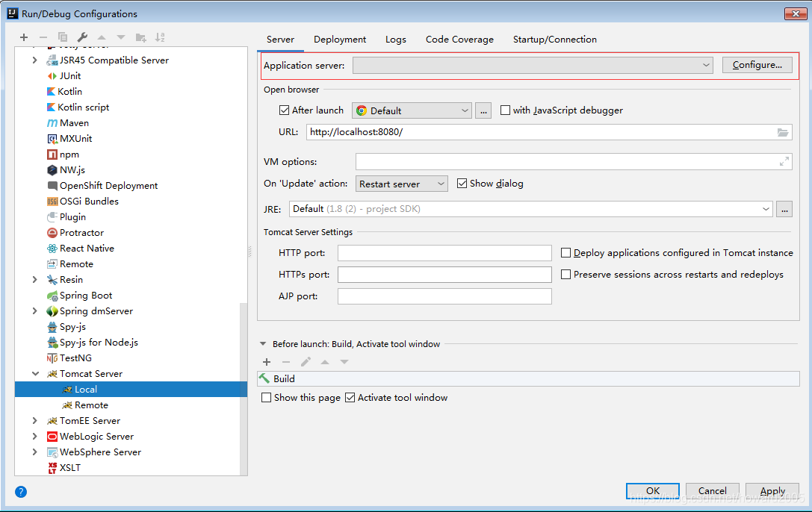The width and height of the screenshot is (812, 512).
Task: Expand the VM options field editor
Action: pos(784,161)
